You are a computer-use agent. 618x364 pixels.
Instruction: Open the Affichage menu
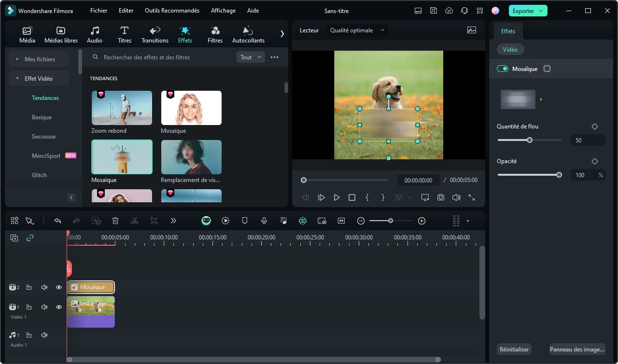(x=224, y=11)
